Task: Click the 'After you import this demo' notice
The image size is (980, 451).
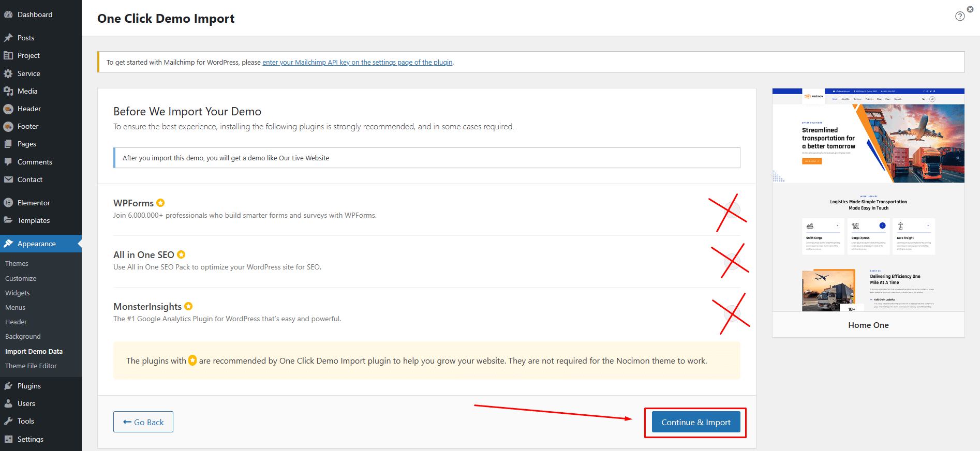Action: tap(427, 158)
